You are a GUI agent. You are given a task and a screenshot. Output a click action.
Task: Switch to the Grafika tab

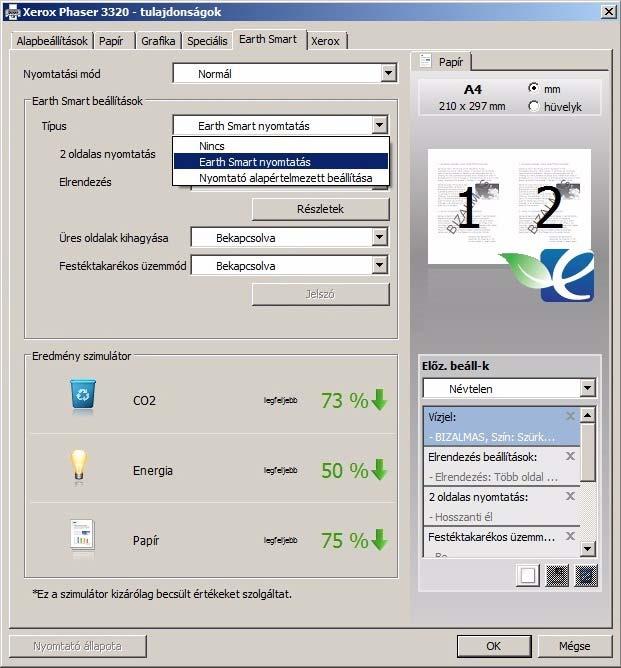pos(158,41)
